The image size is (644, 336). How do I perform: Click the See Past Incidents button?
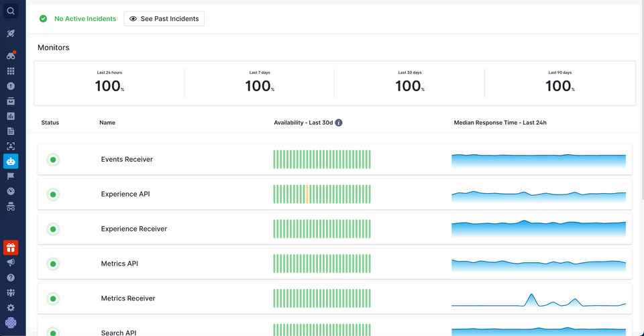tap(164, 19)
